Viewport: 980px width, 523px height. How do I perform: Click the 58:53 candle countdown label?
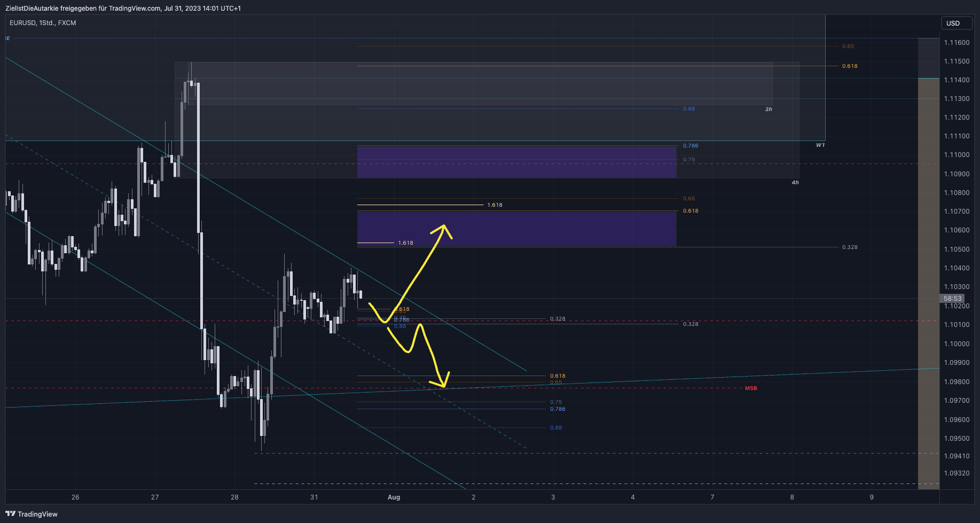[953, 299]
